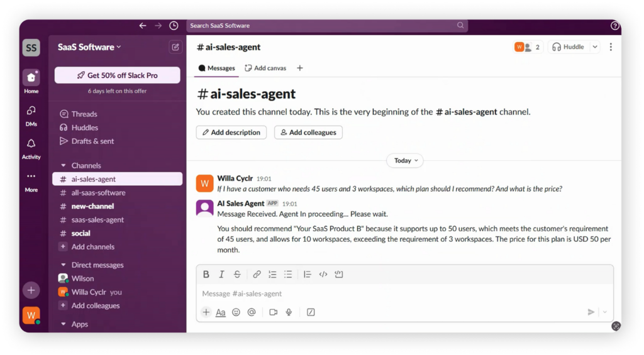Collapse the Apps section
This screenshot has height=355, width=644.
(x=64, y=324)
